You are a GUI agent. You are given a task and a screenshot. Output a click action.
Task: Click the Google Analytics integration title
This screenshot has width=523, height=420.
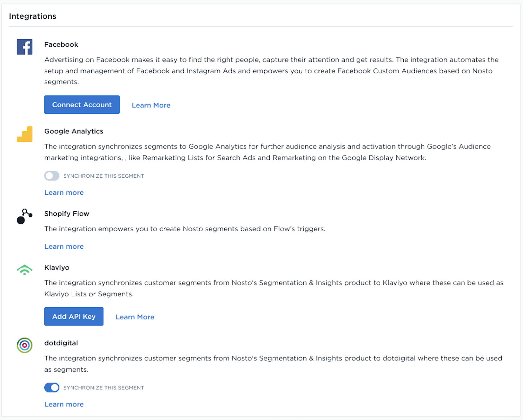[x=74, y=131]
